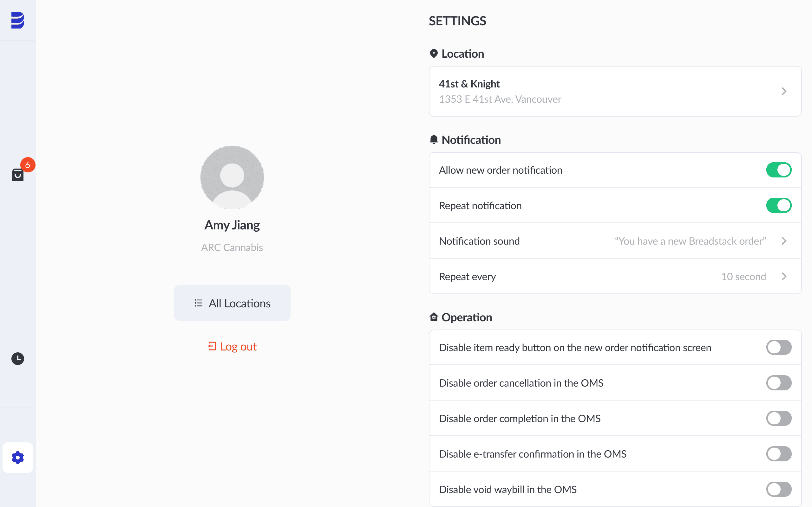Enable Disable order cancellation in the OMS

[x=778, y=383]
